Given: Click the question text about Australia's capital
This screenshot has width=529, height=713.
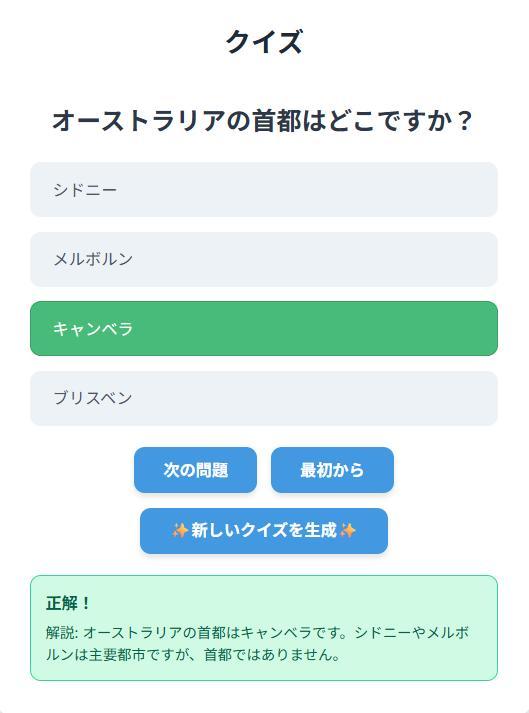Looking at the screenshot, I should pyautogui.click(x=263, y=121).
